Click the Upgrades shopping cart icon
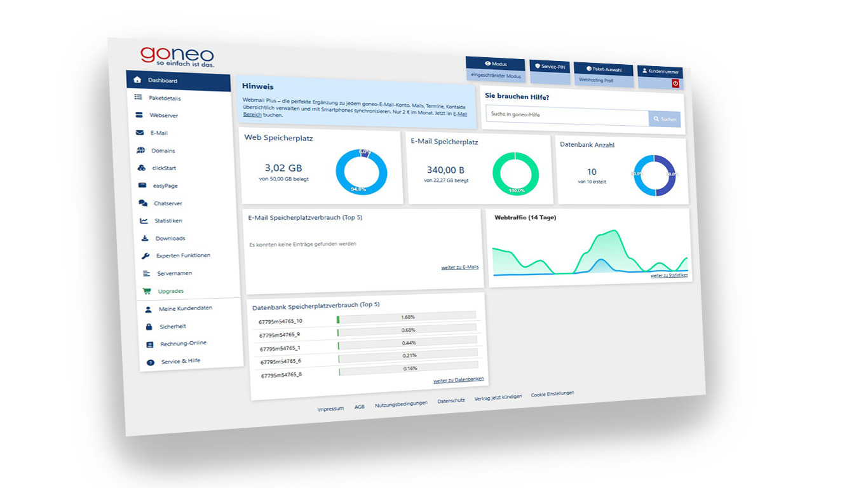The height and width of the screenshot is (488, 868). pyautogui.click(x=147, y=291)
